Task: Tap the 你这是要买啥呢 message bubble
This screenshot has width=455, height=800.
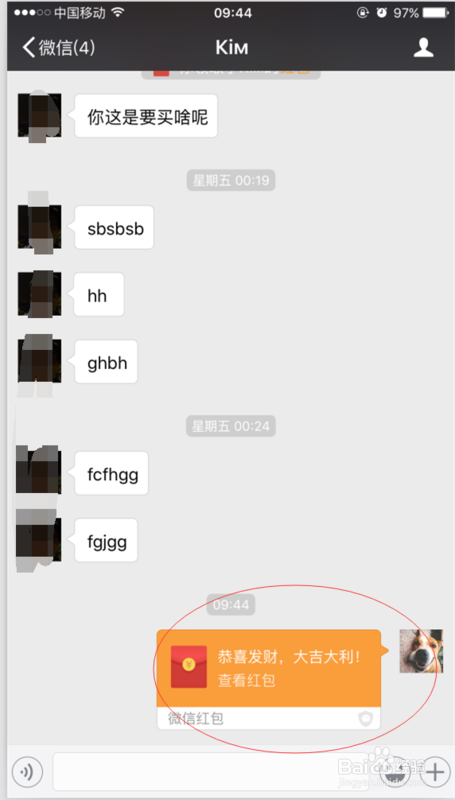Action: click(146, 116)
